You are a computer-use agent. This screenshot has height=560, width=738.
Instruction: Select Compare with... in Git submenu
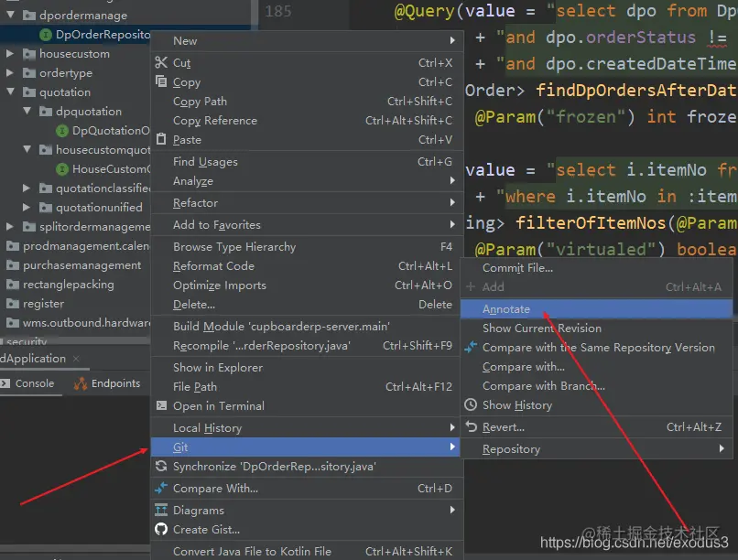(x=597, y=367)
